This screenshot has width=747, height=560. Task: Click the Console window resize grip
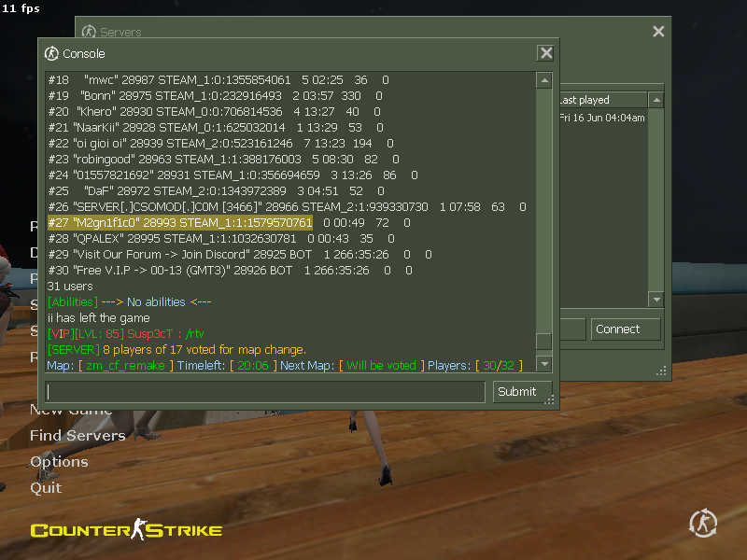[549, 400]
